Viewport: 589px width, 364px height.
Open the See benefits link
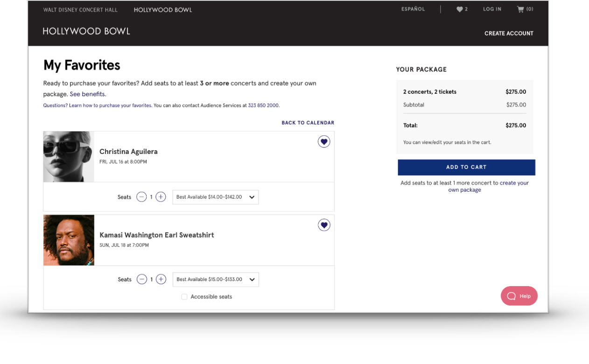pos(87,94)
